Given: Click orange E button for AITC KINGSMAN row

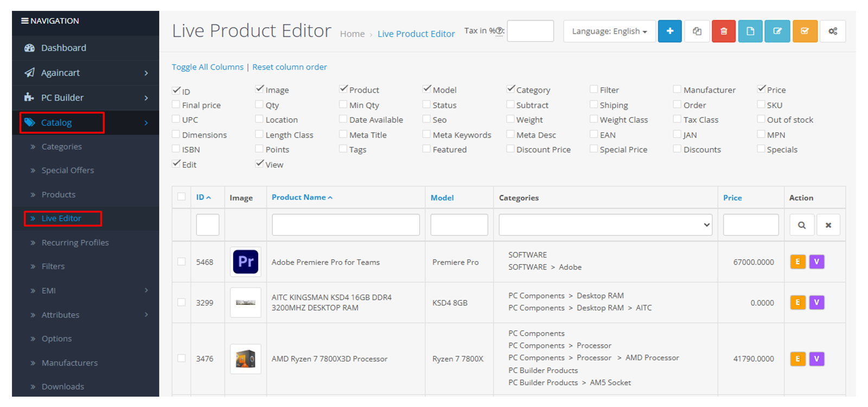Looking at the screenshot, I should [797, 302].
